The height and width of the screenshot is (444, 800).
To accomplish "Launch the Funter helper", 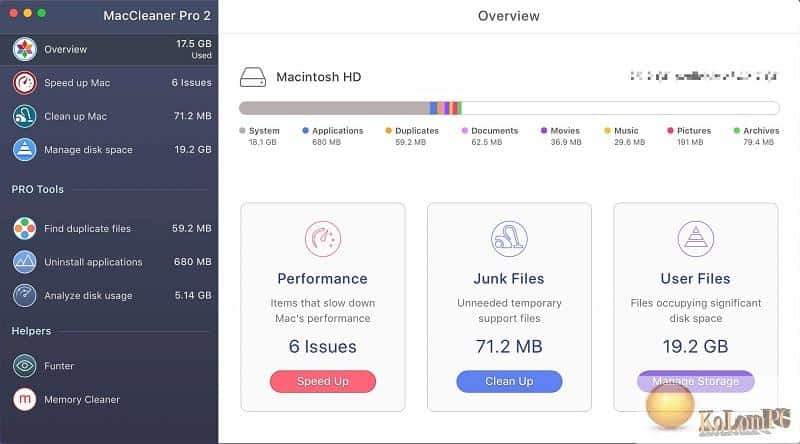I will click(x=109, y=365).
